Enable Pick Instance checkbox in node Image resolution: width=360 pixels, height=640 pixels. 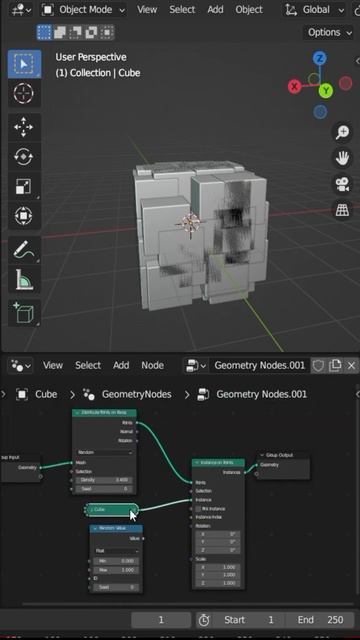pyautogui.click(x=198, y=509)
